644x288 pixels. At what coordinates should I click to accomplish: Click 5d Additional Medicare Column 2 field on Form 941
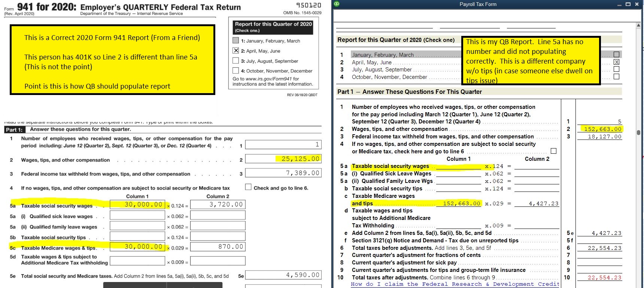coord(218,261)
